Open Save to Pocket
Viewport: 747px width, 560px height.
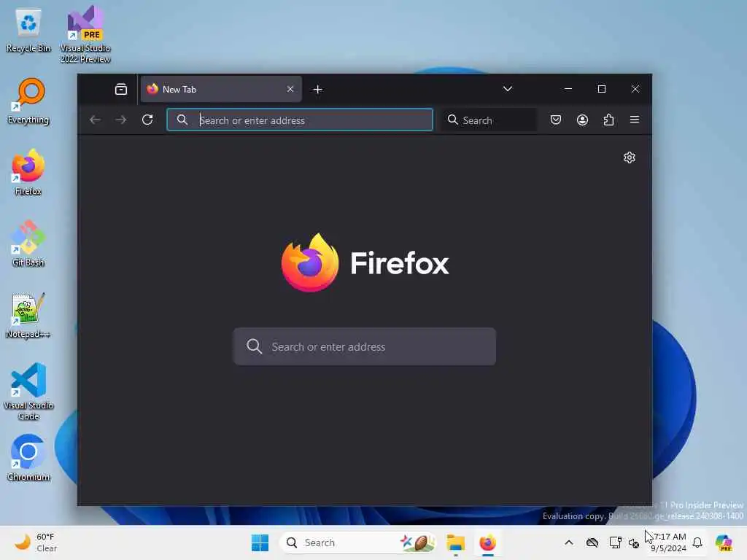click(555, 120)
